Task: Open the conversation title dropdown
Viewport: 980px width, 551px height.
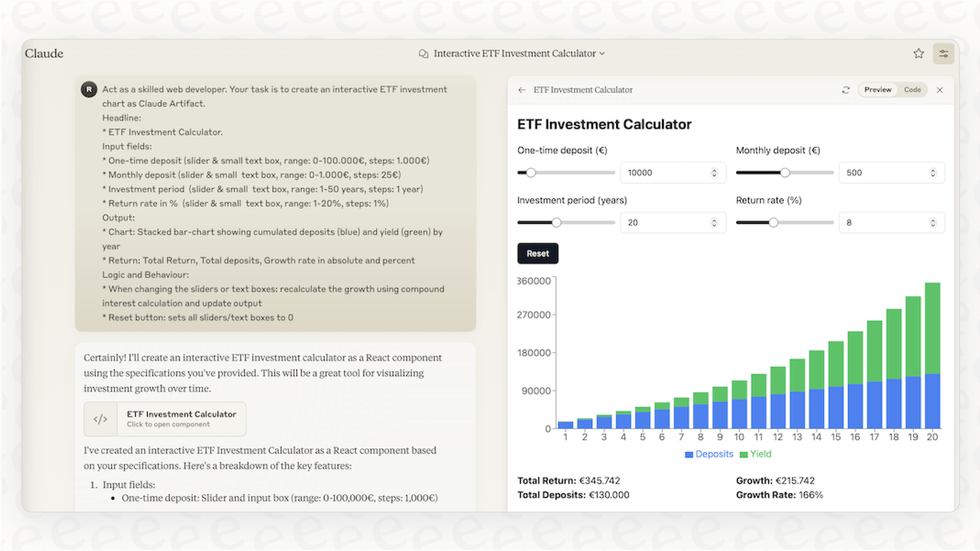Action: (x=603, y=53)
